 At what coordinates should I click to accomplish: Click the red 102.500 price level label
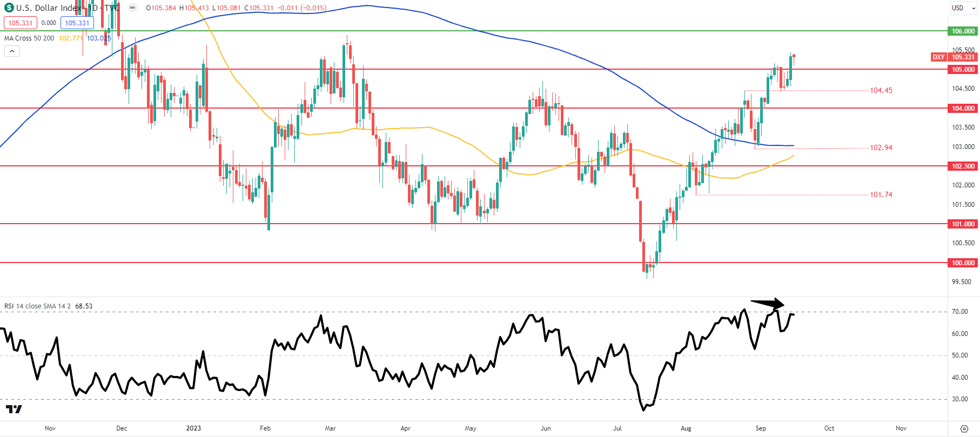click(x=963, y=166)
